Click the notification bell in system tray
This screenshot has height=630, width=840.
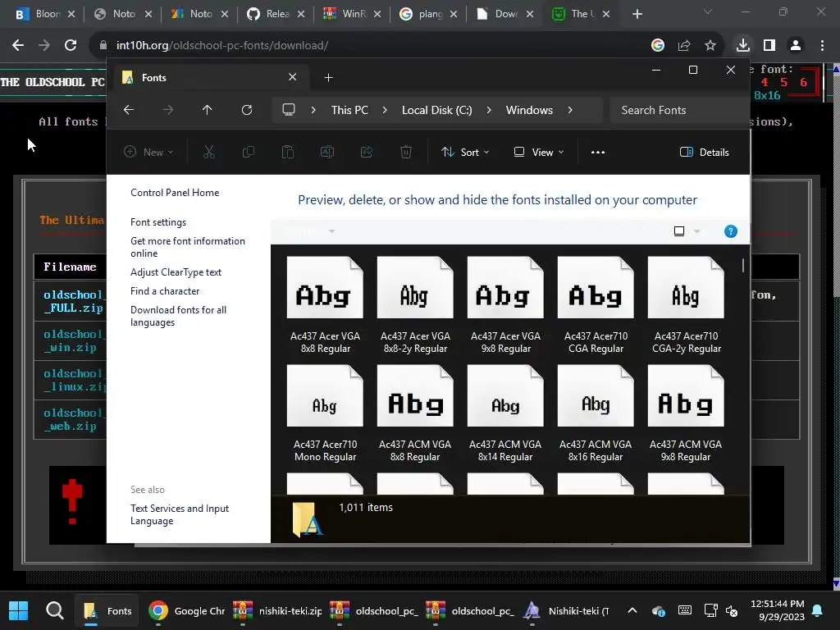818,610
